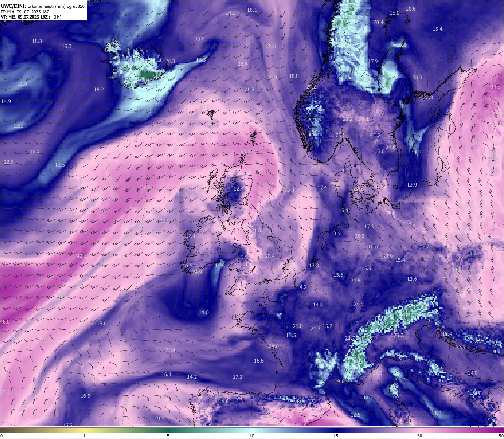Click the 28.2 map value

tap(348, 119)
